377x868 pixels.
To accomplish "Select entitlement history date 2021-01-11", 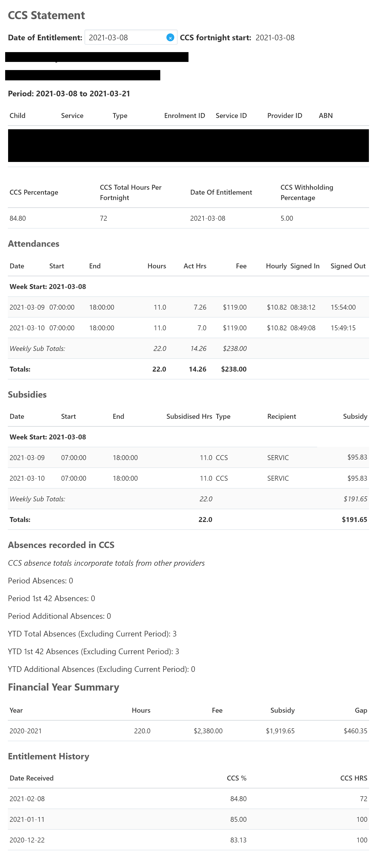I will click(x=27, y=819).
